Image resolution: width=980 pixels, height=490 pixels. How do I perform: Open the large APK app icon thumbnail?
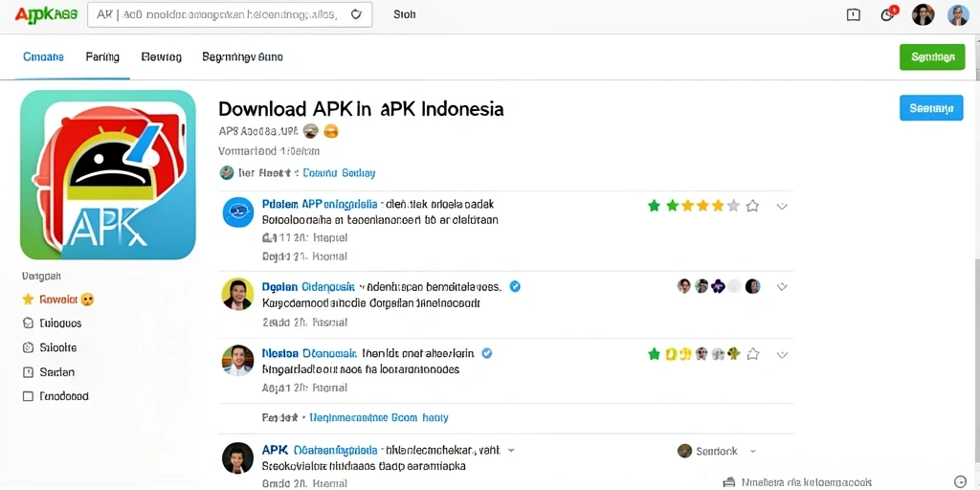click(x=108, y=174)
